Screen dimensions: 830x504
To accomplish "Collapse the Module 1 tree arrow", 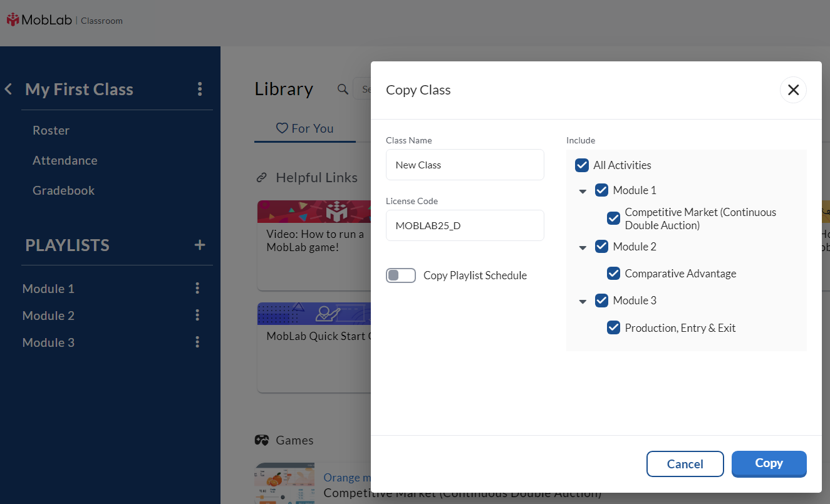I will point(583,191).
